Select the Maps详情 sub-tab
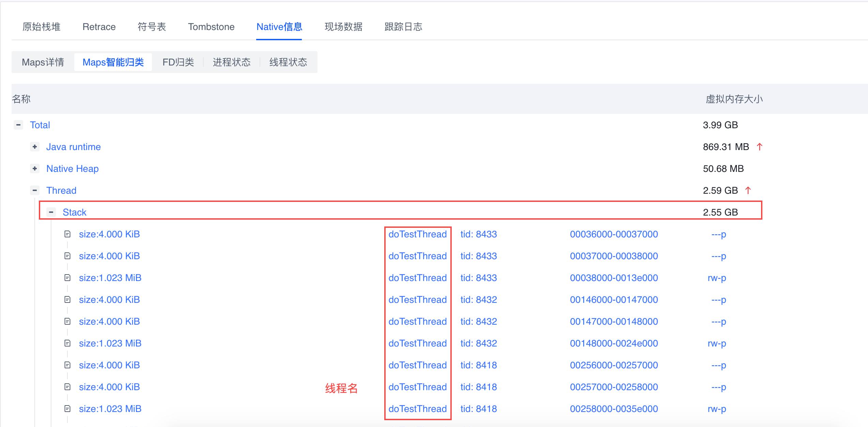This screenshot has height=427, width=868. 43,62
